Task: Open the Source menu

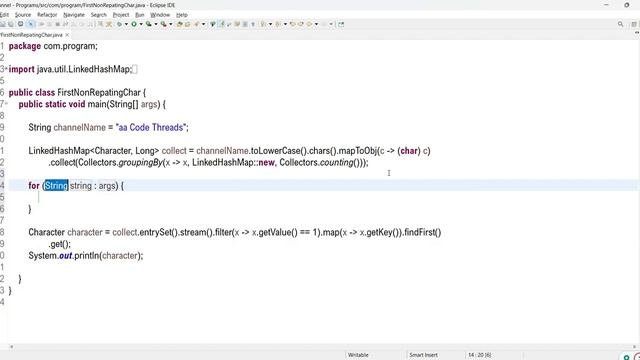Action: coord(23,15)
